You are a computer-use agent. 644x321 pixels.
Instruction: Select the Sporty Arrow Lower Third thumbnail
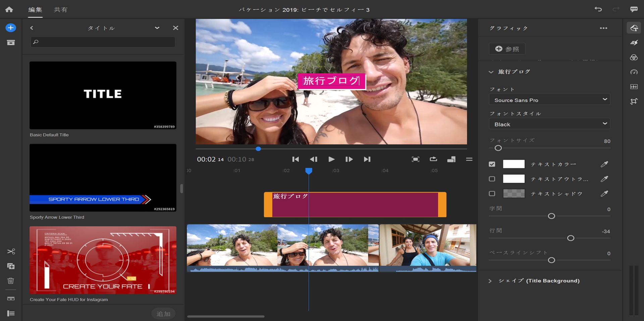tap(103, 178)
